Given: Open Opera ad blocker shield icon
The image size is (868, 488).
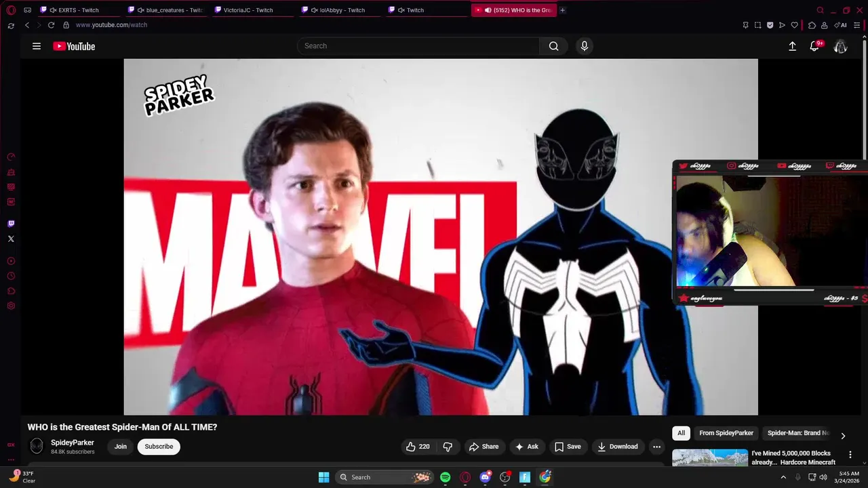Looking at the screenshot, I should click(x=770, y=25).
